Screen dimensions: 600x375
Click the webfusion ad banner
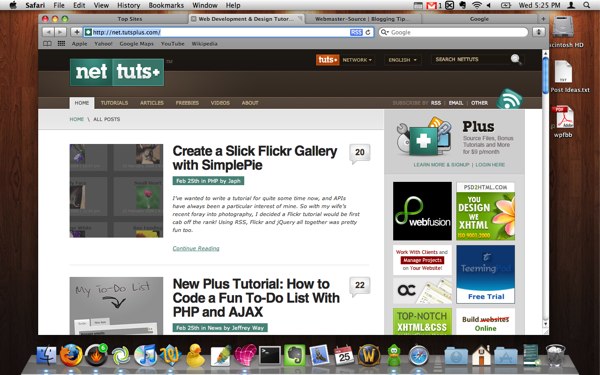(x=422, y=211)
